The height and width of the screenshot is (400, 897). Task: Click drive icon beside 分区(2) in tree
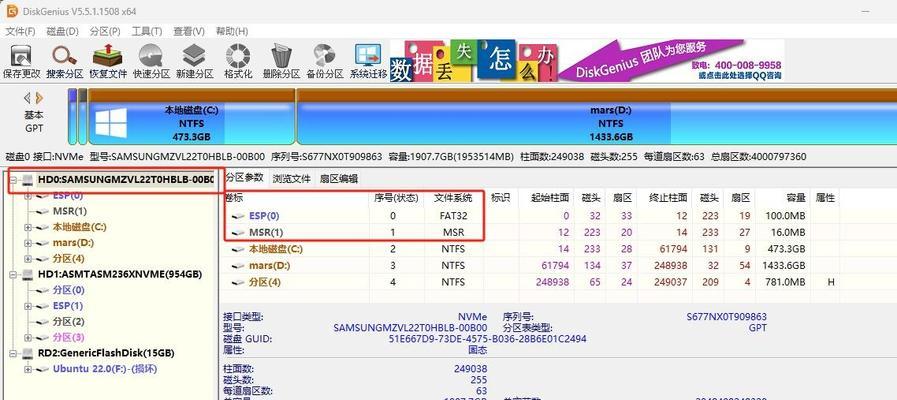[42, 322]
